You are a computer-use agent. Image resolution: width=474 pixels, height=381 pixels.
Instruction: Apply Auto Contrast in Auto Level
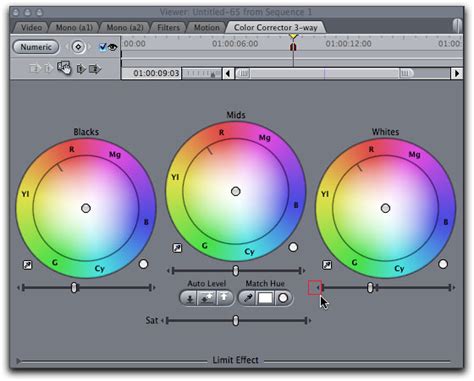[207, 298]
